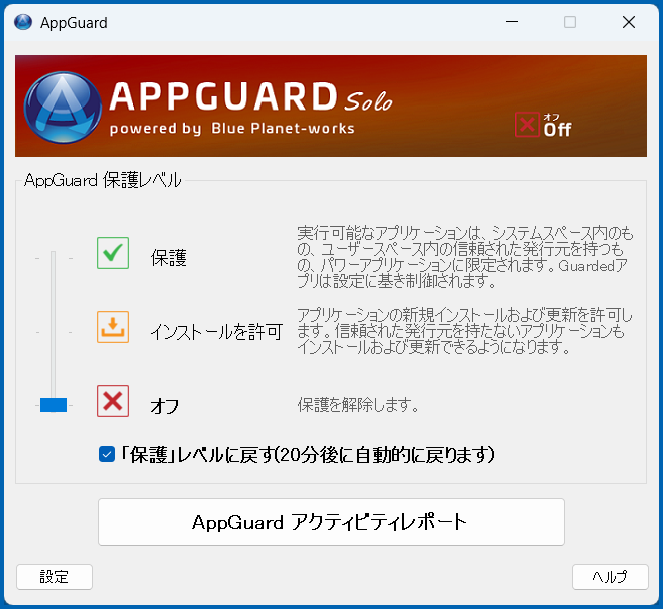Set slider to the middle インストールを許可 tick
The image size is (663, 609).
(x=53, y=331)
